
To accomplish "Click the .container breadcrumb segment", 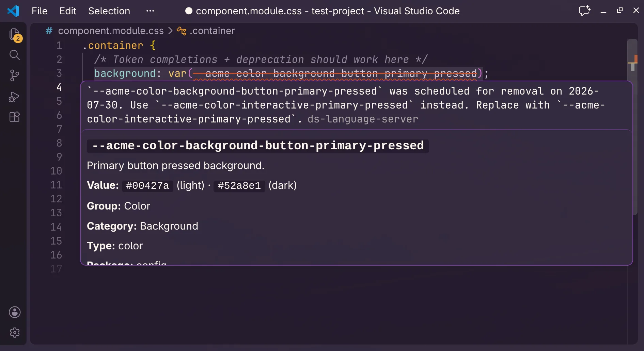I will 212,31.
